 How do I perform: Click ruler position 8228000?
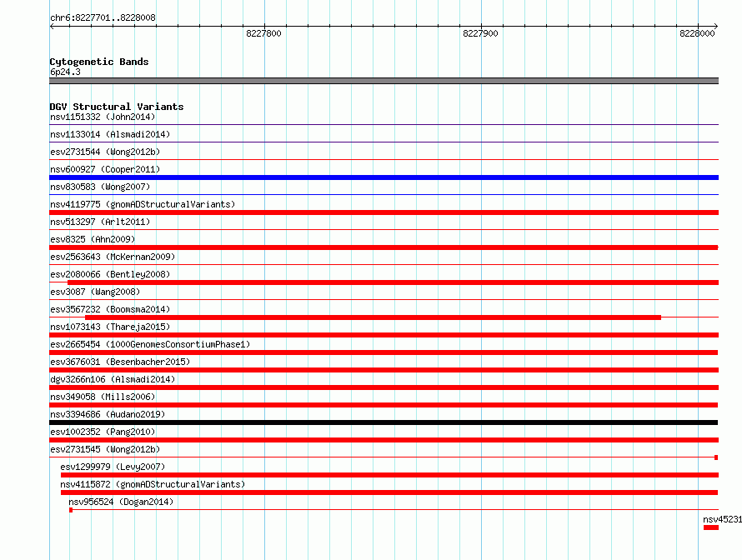tap(697, 33)
